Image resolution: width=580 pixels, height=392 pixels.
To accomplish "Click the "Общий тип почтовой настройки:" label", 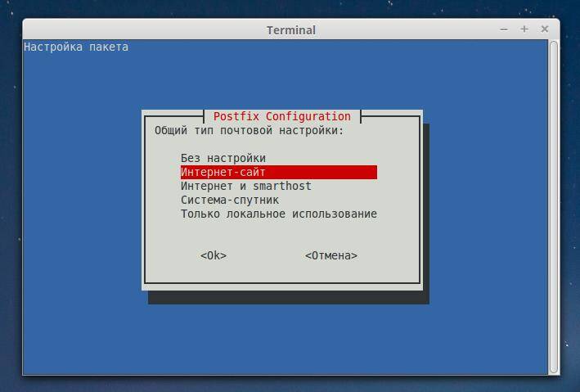I will [x=250, y=131].
